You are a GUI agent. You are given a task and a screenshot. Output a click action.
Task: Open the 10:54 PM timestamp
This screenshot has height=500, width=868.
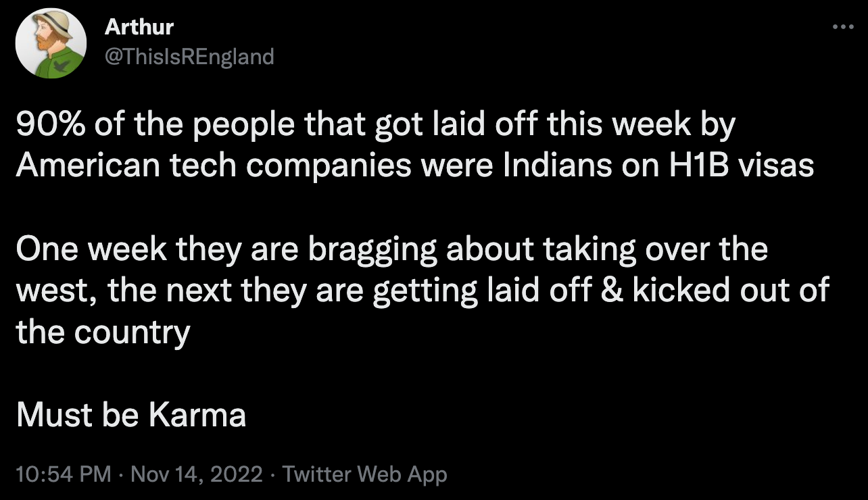(64, 474)
